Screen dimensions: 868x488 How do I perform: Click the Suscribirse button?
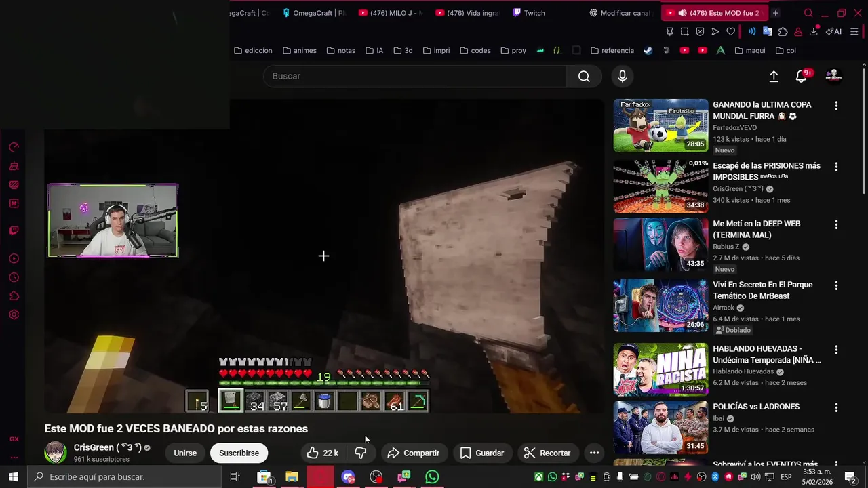tap(239, 453)
